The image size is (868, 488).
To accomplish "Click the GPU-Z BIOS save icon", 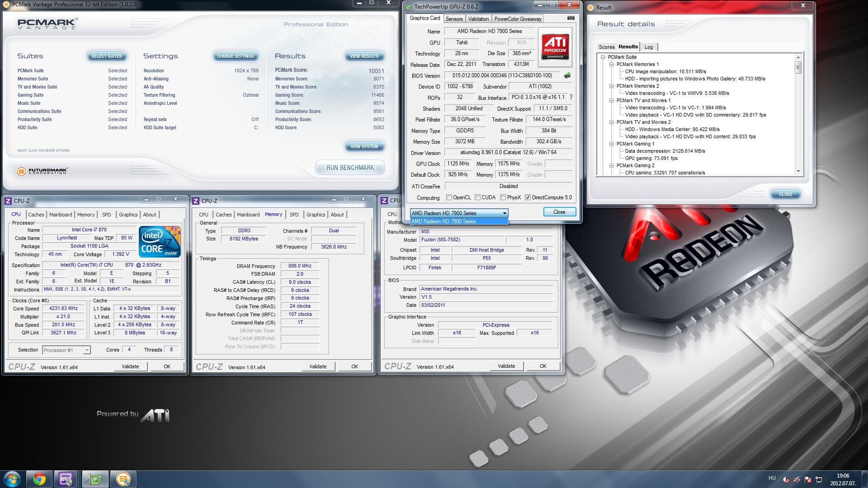I will pos(567,75).
